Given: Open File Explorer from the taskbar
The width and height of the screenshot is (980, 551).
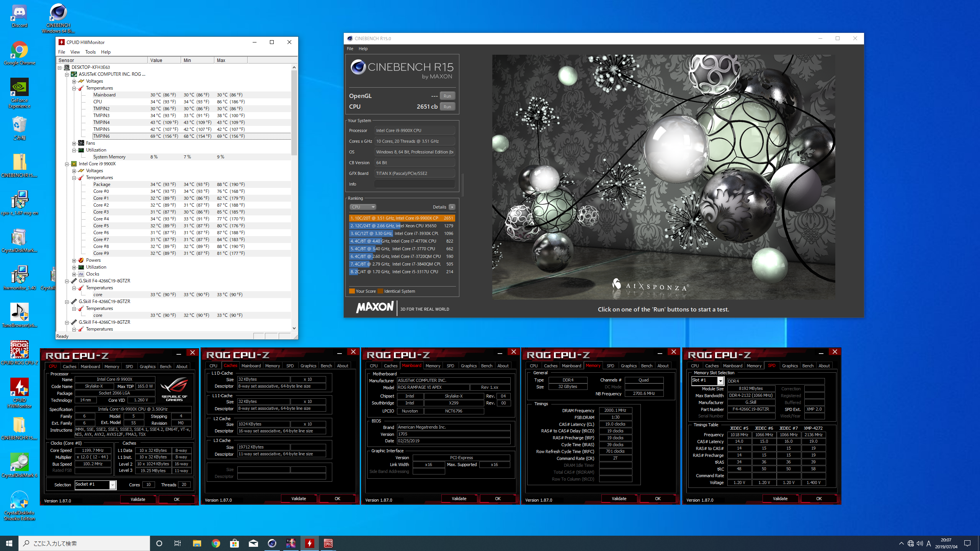Looking at the screenshot, I should [x=197, y=543].
